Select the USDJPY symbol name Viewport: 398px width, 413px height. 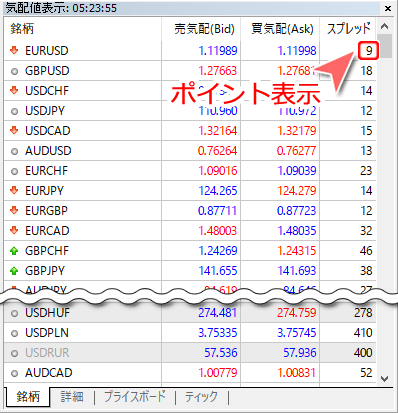[45, 111]
